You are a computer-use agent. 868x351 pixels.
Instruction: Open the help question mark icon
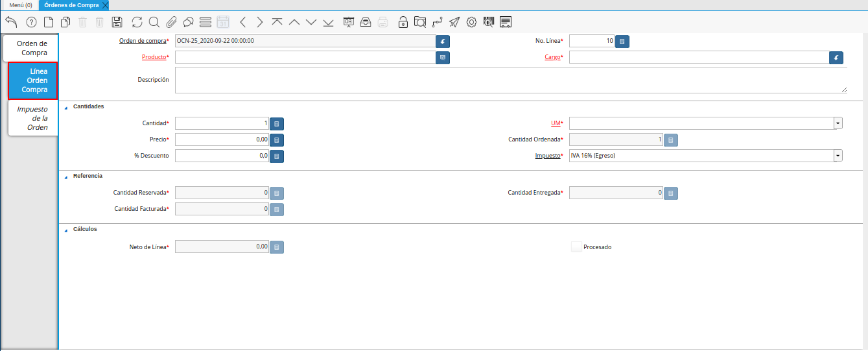(x=31, y=22)
